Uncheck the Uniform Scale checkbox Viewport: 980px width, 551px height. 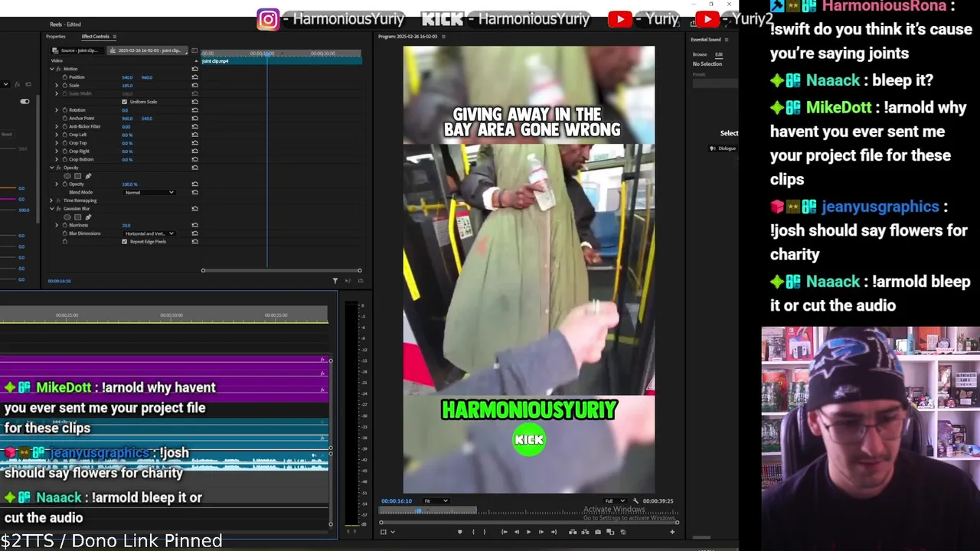(x=124, y=102)
